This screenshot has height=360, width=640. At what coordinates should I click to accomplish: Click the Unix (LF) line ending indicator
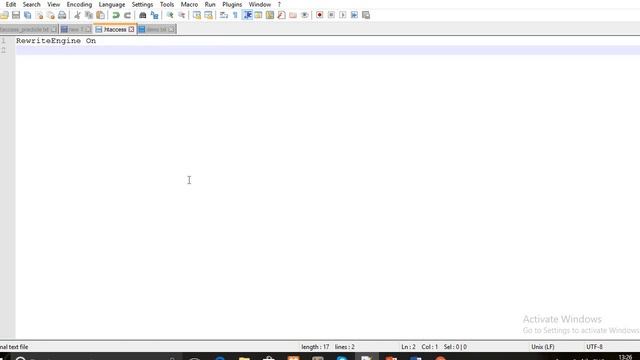[x=542, y=347]
